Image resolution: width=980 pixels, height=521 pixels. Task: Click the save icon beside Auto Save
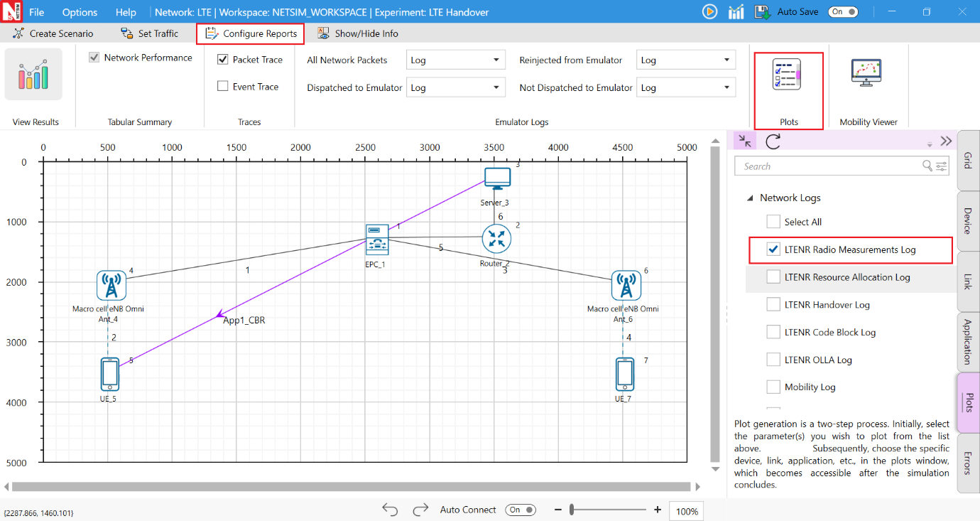click(x=762, y=11)
